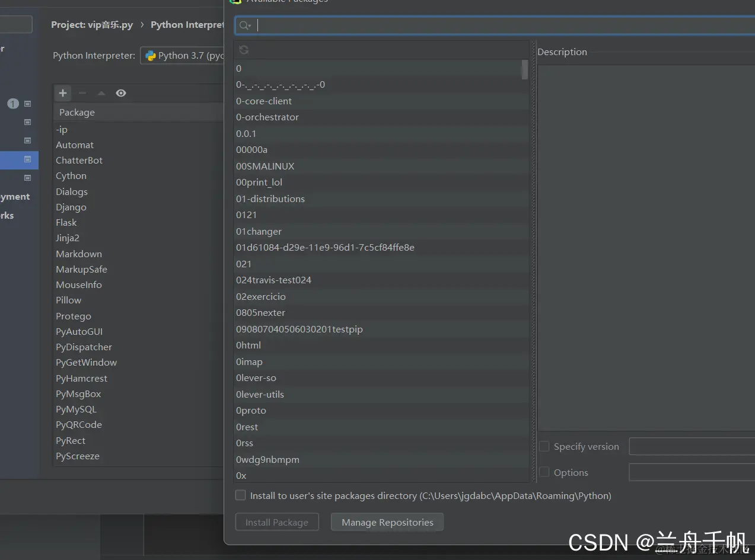Select the installed Automat package
The width and height of the screenshot is (755, 560).
click(x=139, y=145)
